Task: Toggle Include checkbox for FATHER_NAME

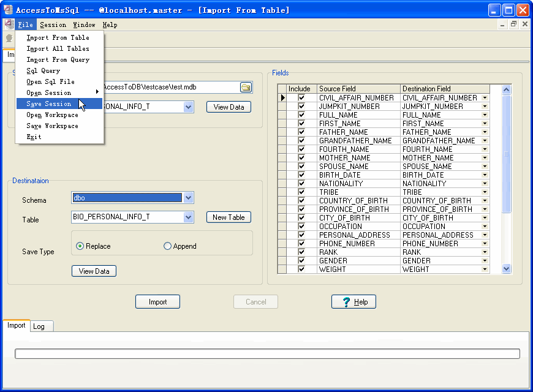Action: tap(301, 132)
